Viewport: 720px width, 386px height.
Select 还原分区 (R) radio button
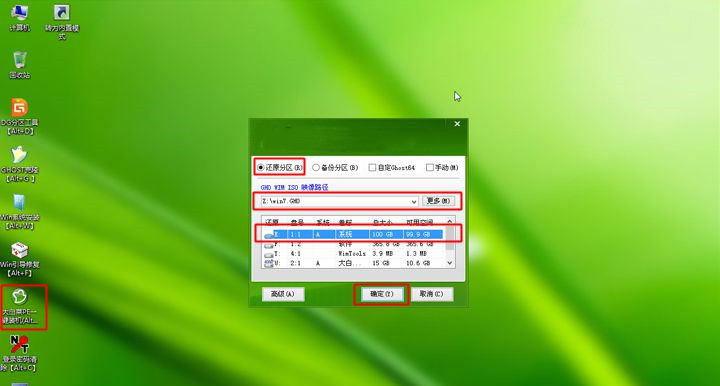coord(261,168)
